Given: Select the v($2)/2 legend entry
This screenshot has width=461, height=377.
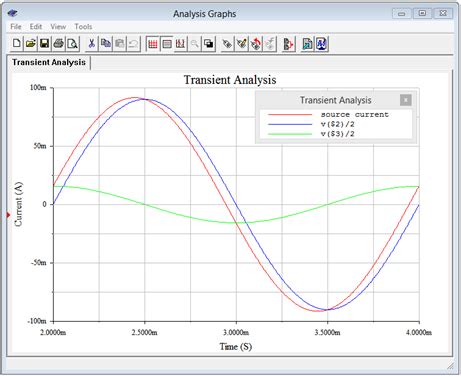Looking at the screenshot, I should (x=337, y=124).
